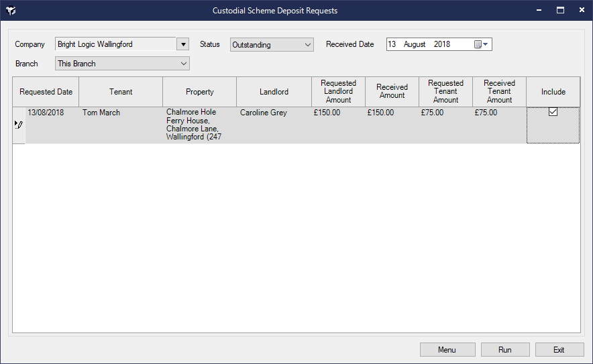593x364 pixels.
Task: Click the Property column header
Action: 199,92
